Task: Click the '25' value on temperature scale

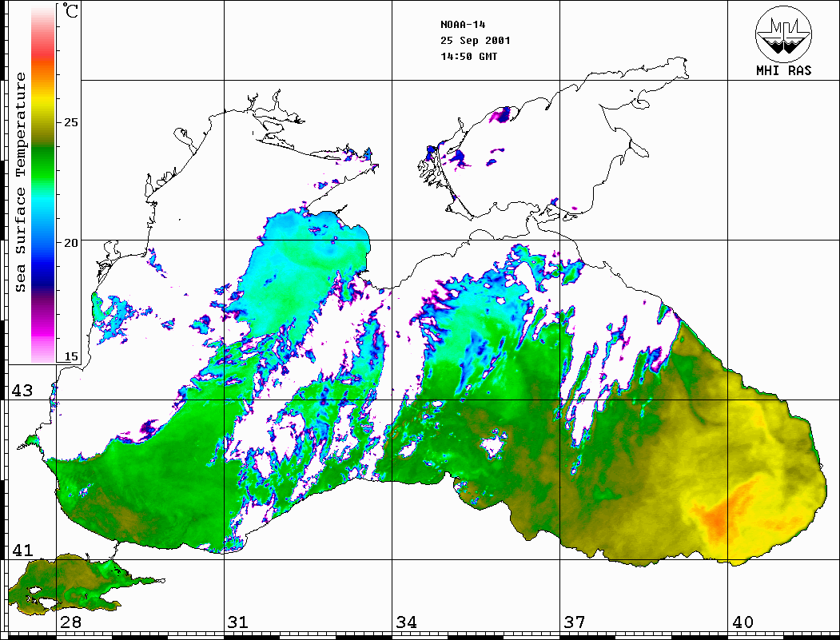Action: pos(71,122)
